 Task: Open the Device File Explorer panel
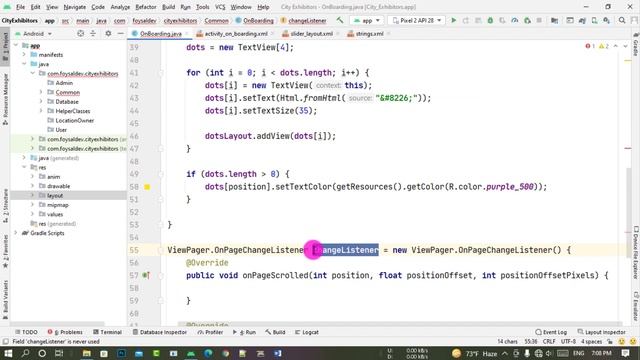pos(636,253)
